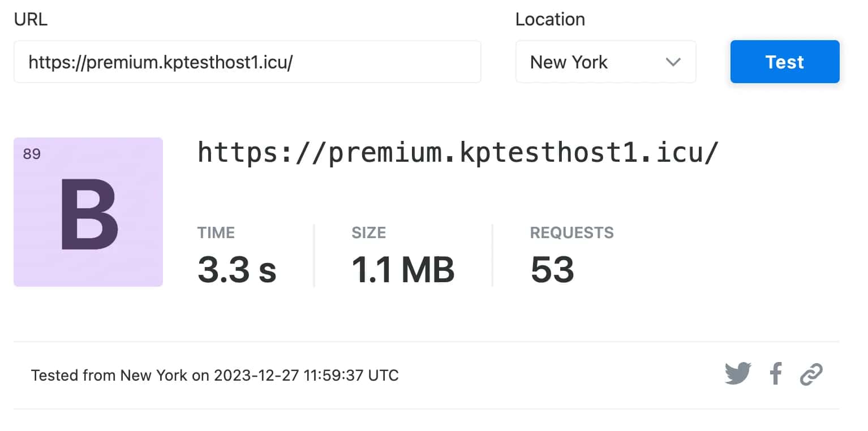Click the large letter B grade
The image size is (868, 431).
tap(88, 214)
